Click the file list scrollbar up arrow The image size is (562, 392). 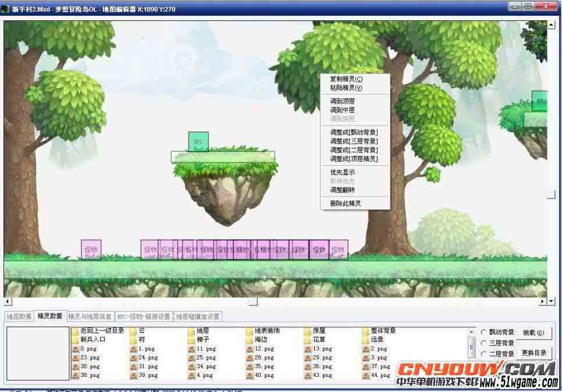pyautogui.click(x=471, y=332)
